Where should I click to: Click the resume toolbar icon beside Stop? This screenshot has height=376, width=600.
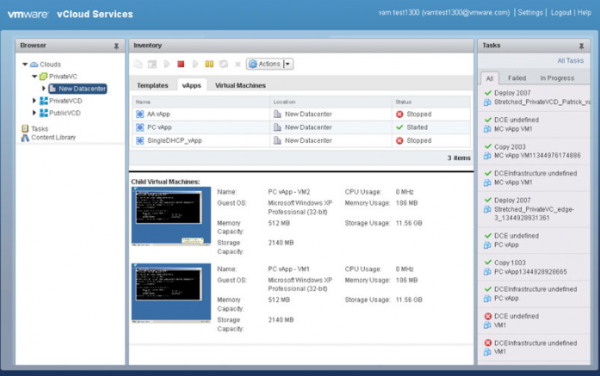pyautogui.click(x=195, y=64)
